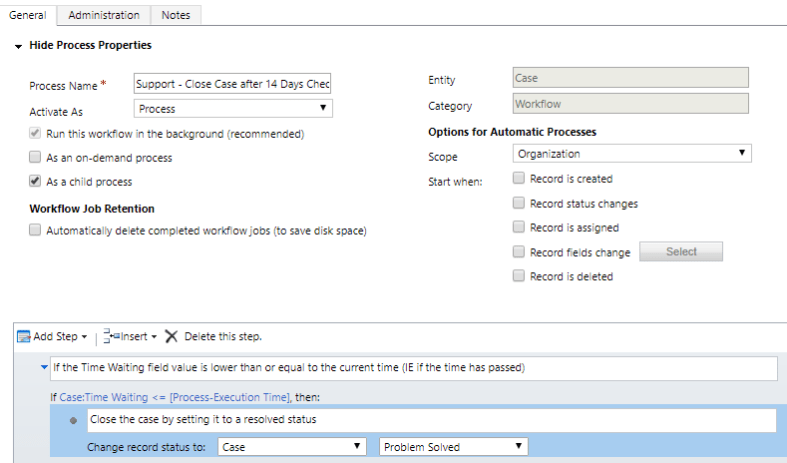
Task: Collapse Hide Process Properties section
Action: click(19, 46)
